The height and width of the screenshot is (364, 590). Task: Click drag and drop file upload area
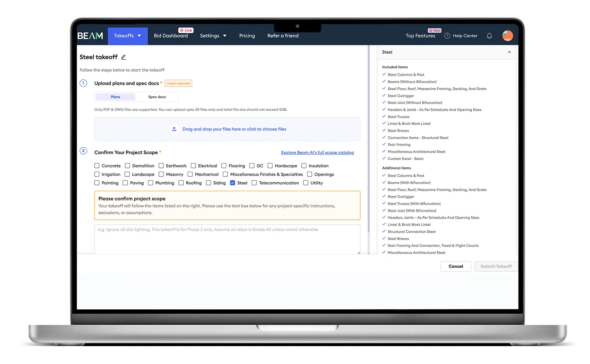[227, 129]
